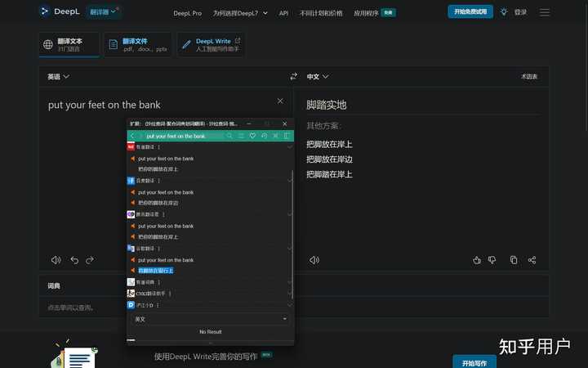Open the source language 英语 dropdown
This screenshot has height=368, width=588.
point(58,77)
